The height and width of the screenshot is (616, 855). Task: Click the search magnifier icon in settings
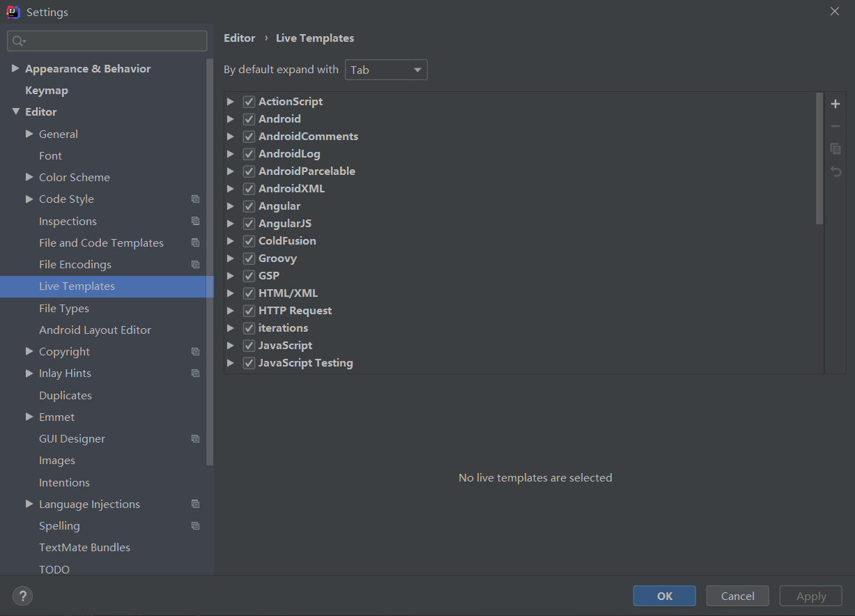coord(18,41)
